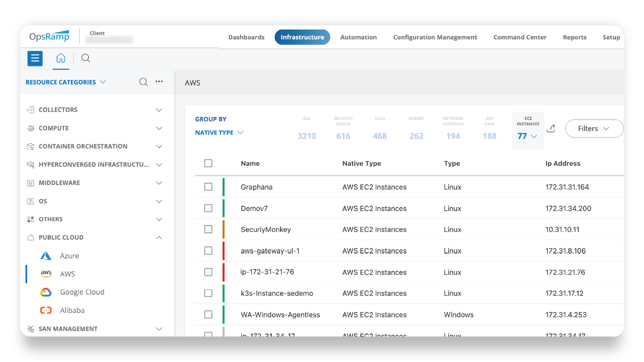
Task: Open the hamburger menu button
Action: 35,58
